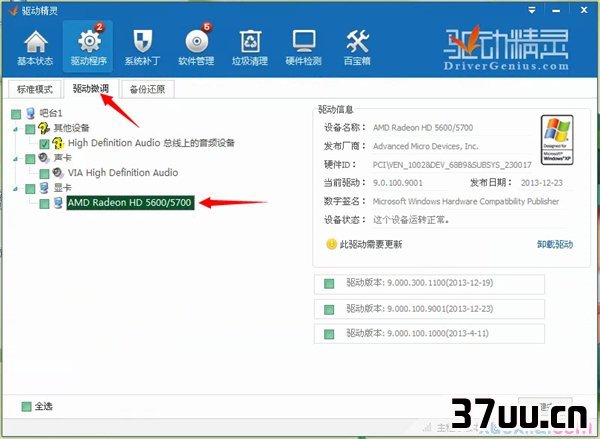600x439 pixels.
Task: Switch to the 驱动微调 tab
Action: click(x=91, y=88)
